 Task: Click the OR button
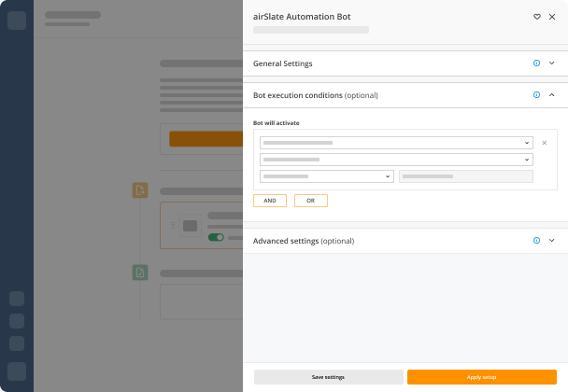311,201
